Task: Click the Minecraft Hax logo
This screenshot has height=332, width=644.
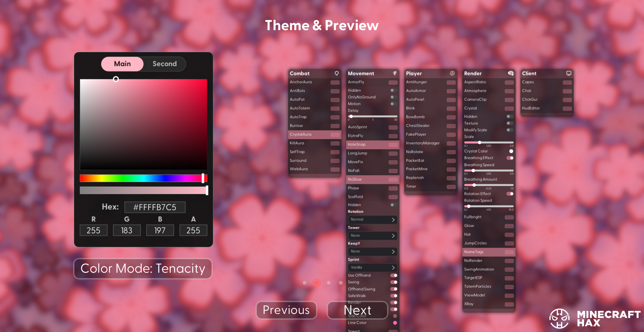Action: click(559, 318)
